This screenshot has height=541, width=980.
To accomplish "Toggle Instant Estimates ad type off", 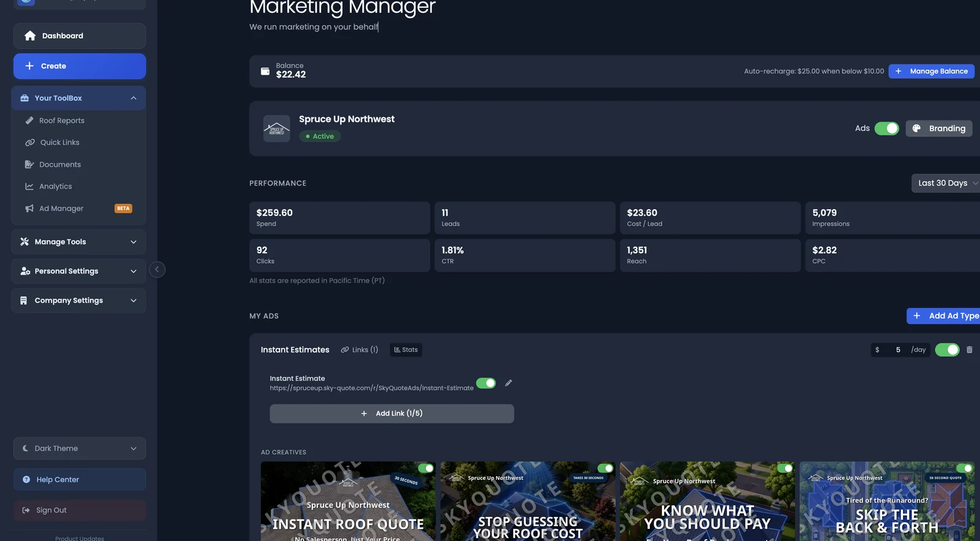I will click(947, 350).
